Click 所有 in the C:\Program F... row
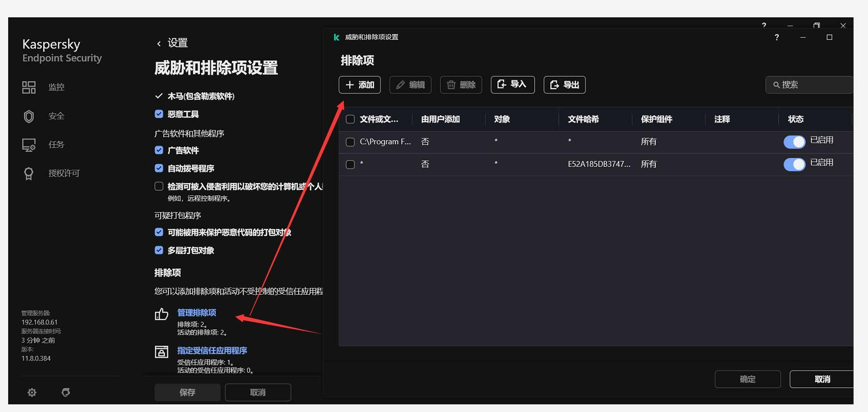Screen dimensions: 868x412 (649, 142)
